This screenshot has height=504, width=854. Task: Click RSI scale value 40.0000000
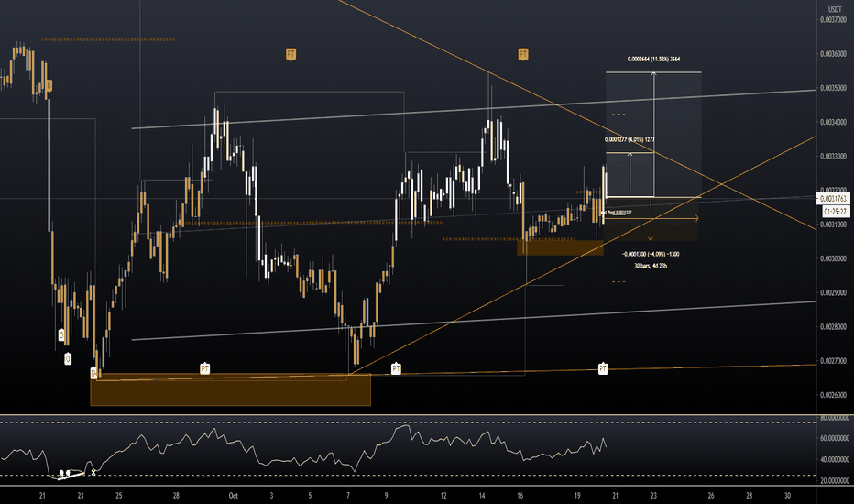(835, 459)
